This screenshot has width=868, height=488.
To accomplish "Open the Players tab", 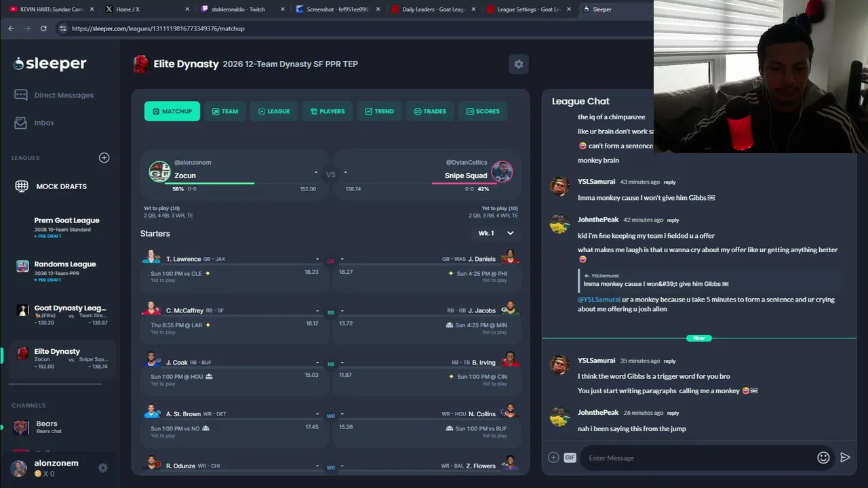I will [328, 111].
